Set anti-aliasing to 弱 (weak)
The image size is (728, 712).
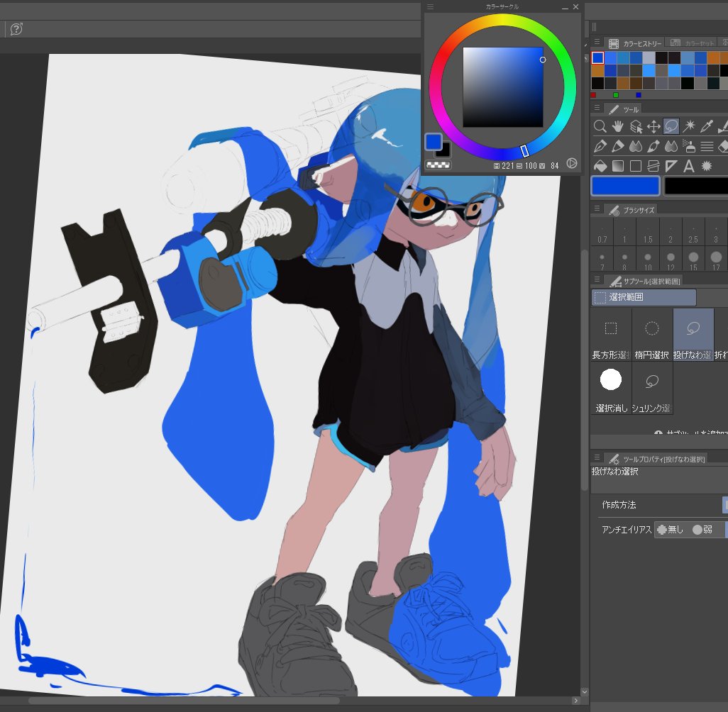click(703, 530)
